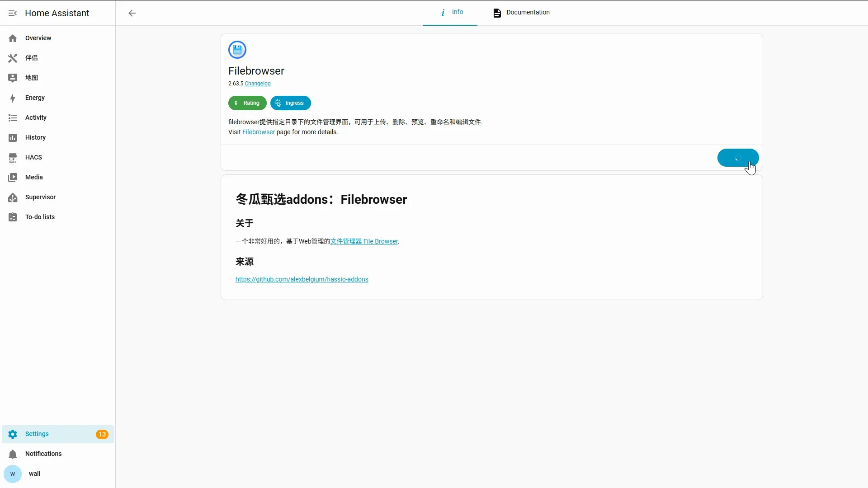Image resolution: width=868 pixels, height=488 pixels.
Task: Click the Energy lightning bolt icon
Action: 13,98
